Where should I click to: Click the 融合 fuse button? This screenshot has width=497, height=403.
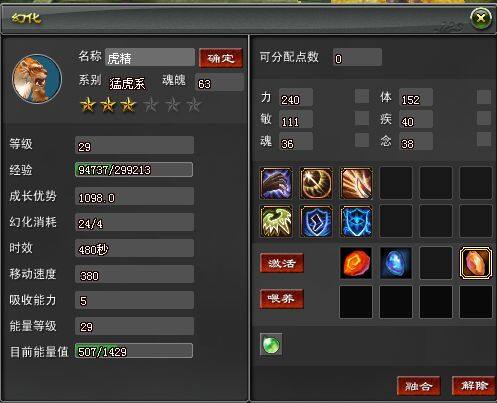419,386
